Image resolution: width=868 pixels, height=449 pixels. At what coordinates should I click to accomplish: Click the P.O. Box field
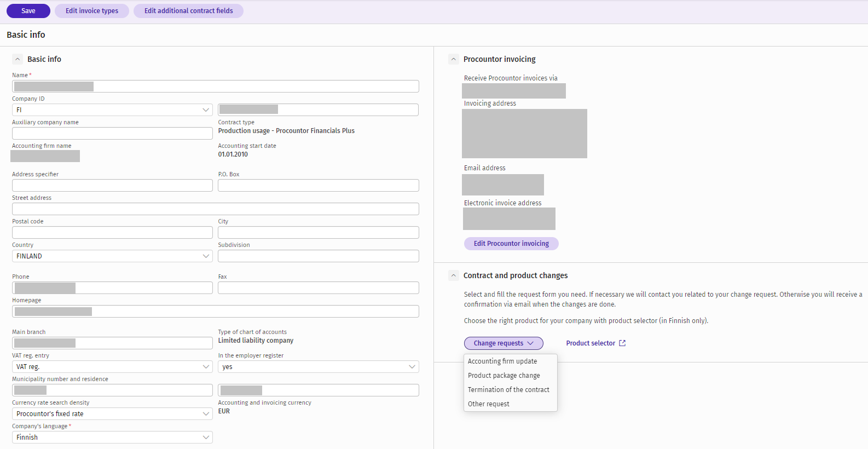pyautogui.click(x=319, y=186)
